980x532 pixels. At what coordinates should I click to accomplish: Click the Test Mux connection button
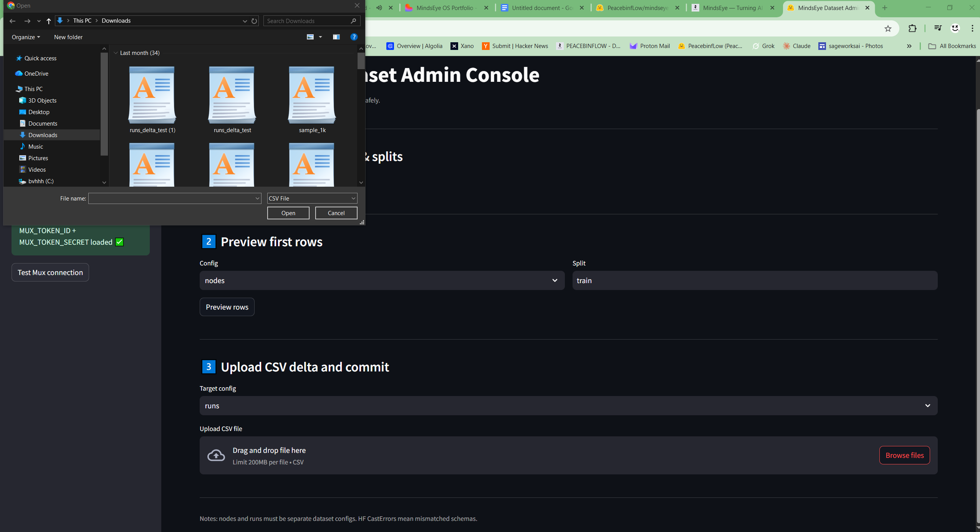(50, 272)
